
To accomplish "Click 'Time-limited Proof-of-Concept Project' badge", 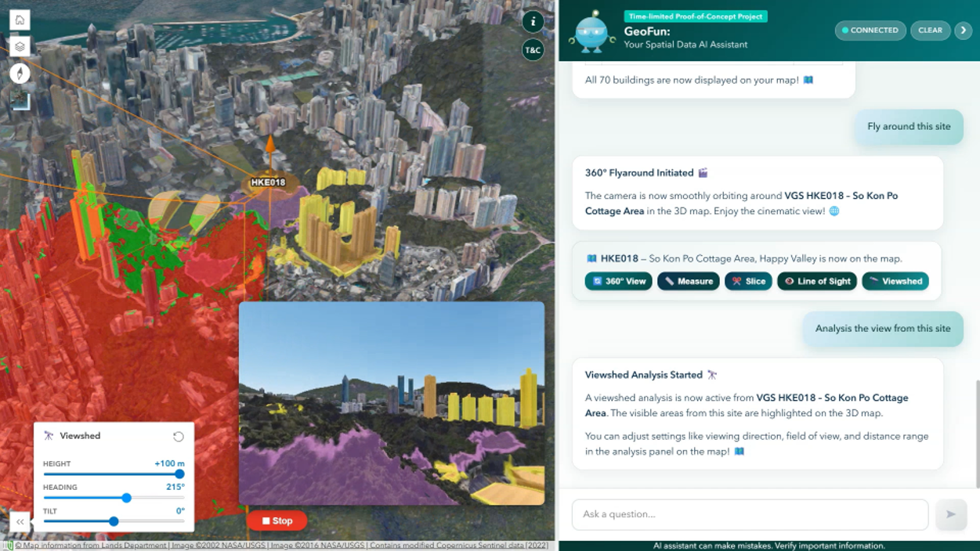I will [696, 16].
